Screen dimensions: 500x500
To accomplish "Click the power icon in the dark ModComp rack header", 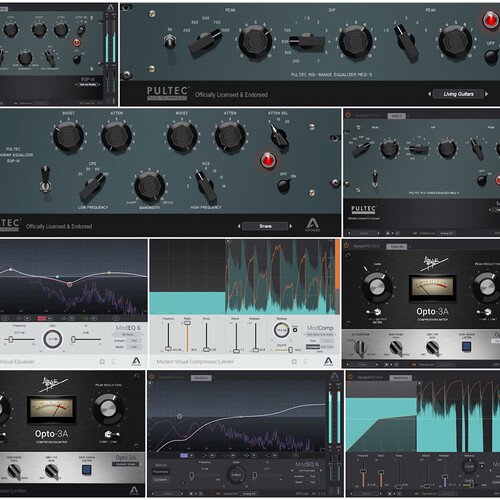I will (x=350, y=377).
